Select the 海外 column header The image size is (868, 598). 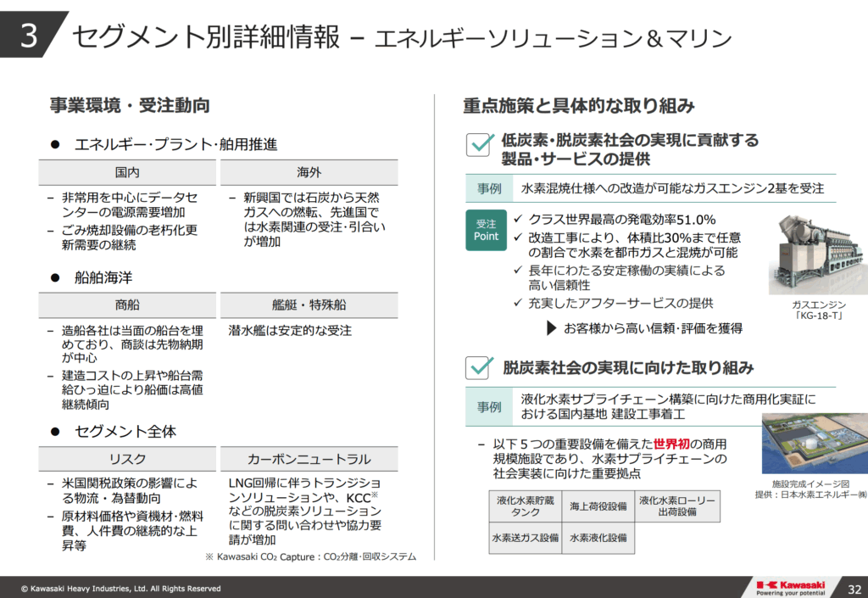click(x=309, y=172)
